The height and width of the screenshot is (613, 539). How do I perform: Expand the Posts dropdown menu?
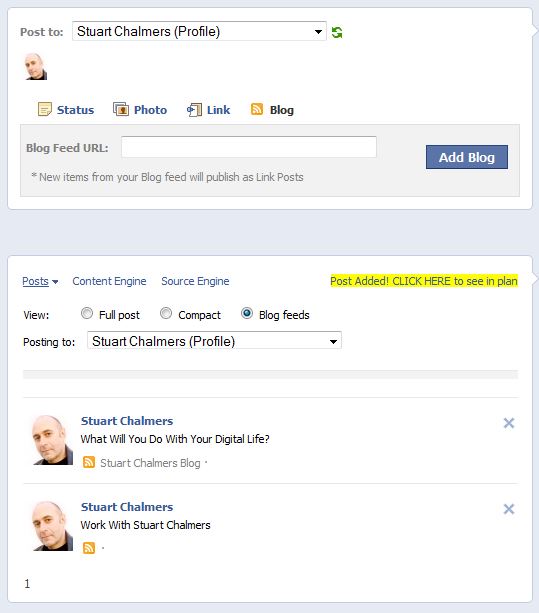pyautogui.click(x=40, y=281)
